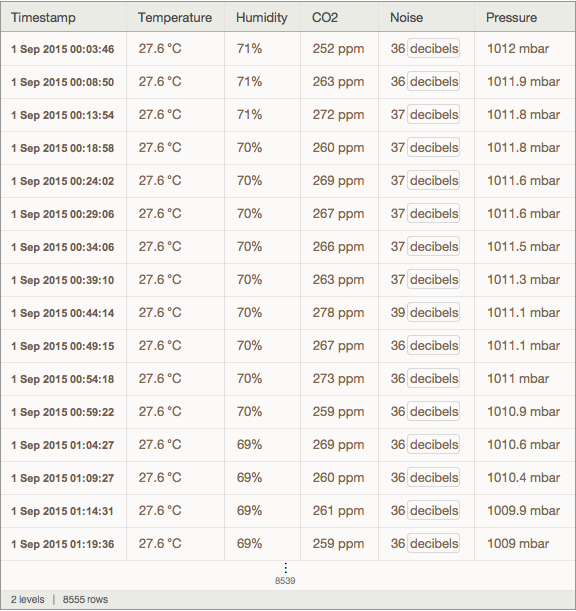Click the Temperature column header
The width and height of the screenshot is (576, 611).
coord(175,18)
